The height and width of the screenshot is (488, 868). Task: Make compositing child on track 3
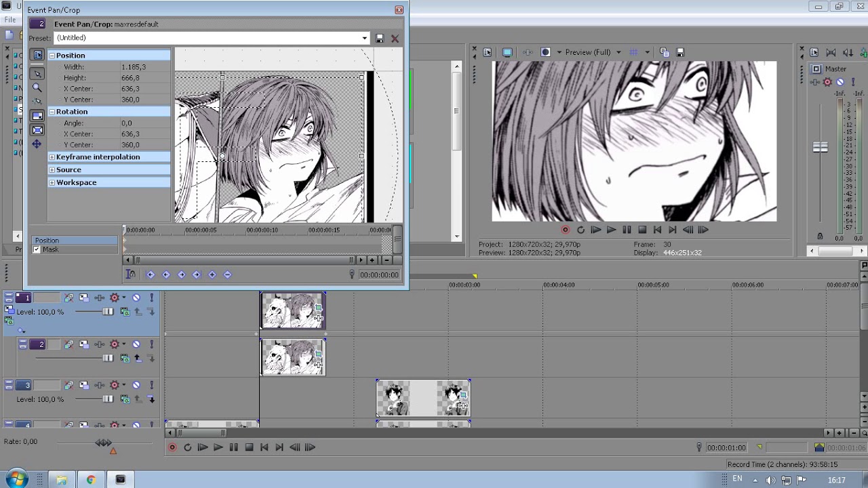(x=151, y=399)
